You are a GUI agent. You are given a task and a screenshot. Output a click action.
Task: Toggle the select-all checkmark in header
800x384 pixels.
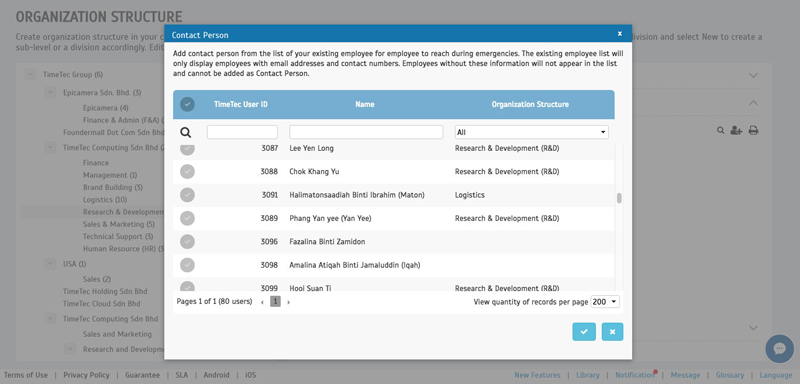(187, 104)
